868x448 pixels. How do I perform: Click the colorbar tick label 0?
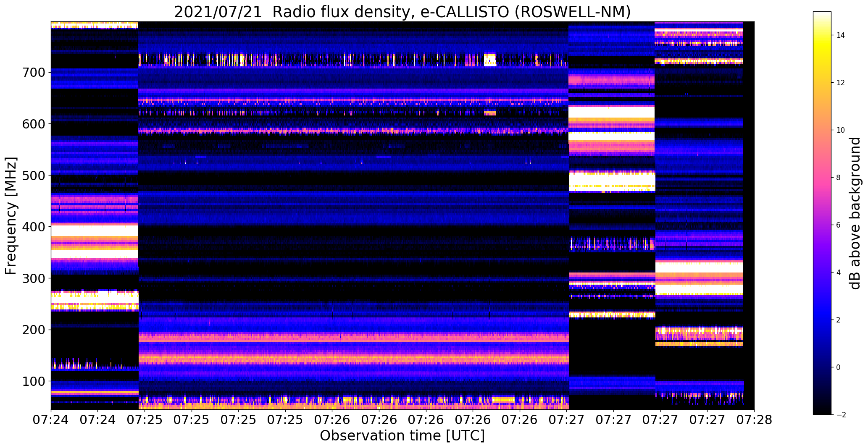coord(839,367)
